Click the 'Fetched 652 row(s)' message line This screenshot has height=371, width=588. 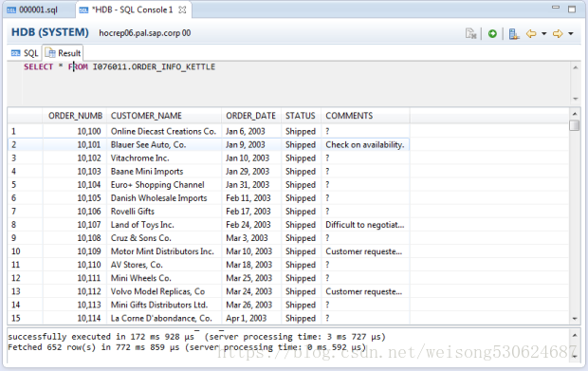(187, 347)
